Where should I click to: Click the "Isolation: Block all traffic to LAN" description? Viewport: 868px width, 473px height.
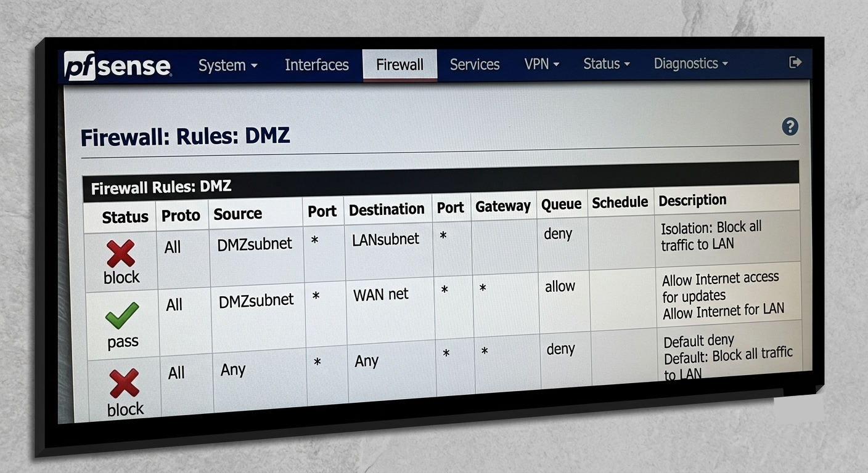(x=711, y=236)
